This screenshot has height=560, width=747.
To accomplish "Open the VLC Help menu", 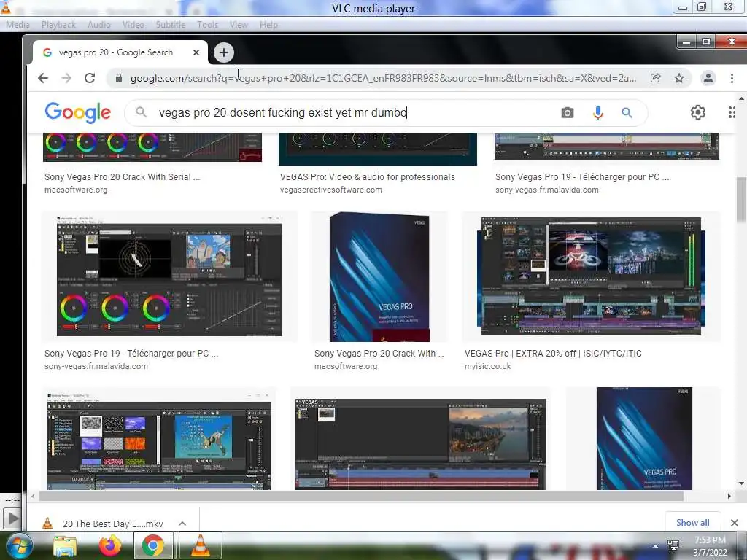I will tap(268, 25).
